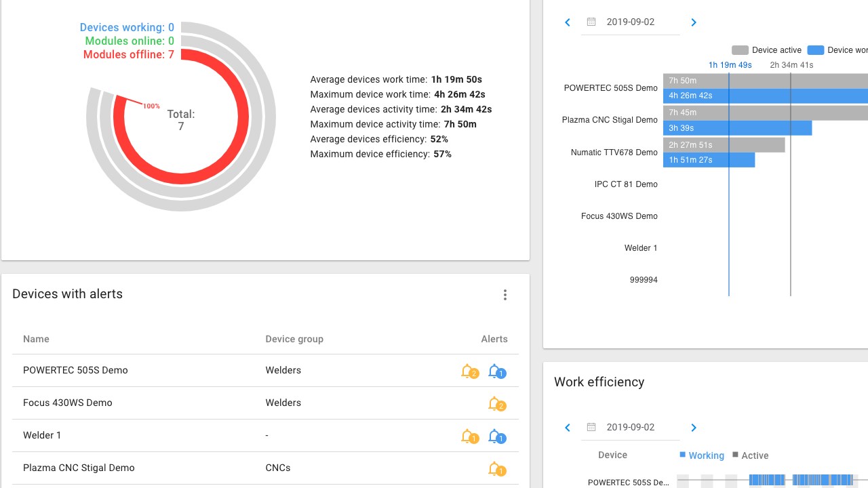
Task: Click the orange alert bell for Welder 1
Action: pos(469,436)
